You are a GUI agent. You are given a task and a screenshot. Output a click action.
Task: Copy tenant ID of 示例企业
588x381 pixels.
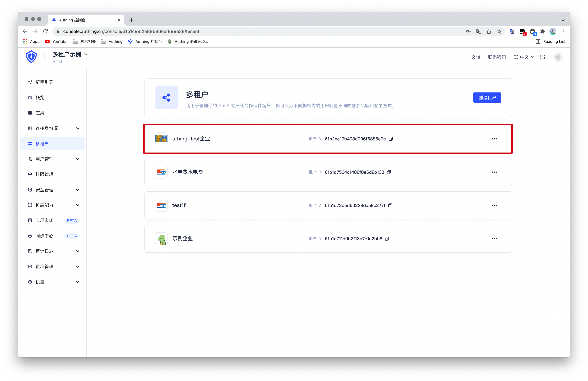pos(387,239)
